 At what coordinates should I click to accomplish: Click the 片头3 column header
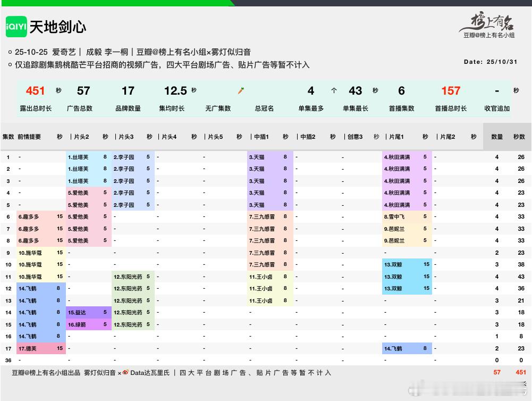point(126,137)
